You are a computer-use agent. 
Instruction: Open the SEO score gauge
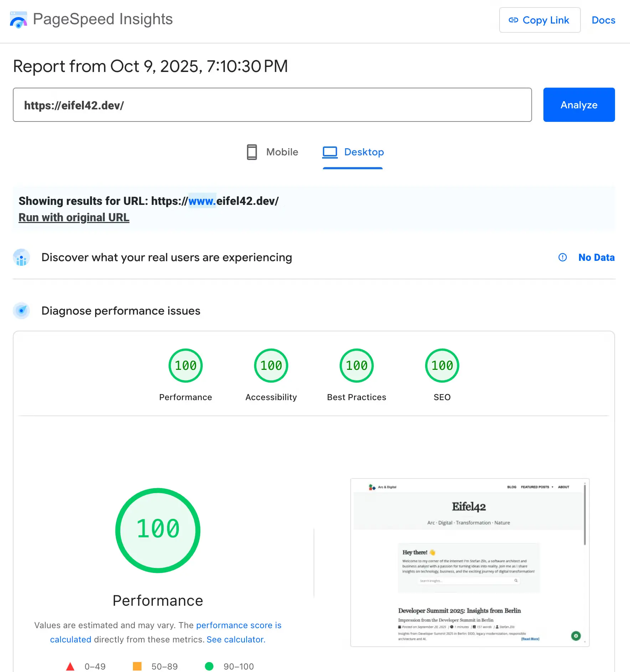coord(442,366)
